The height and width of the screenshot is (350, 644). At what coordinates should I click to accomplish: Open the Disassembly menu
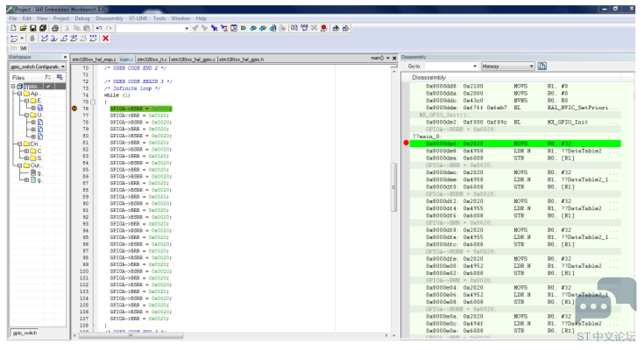point(110,18)
